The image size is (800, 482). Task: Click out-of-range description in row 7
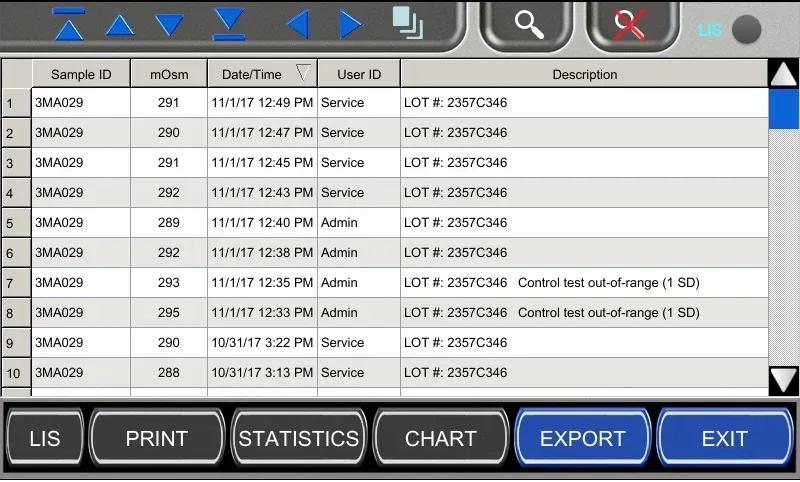click(609, 283)
